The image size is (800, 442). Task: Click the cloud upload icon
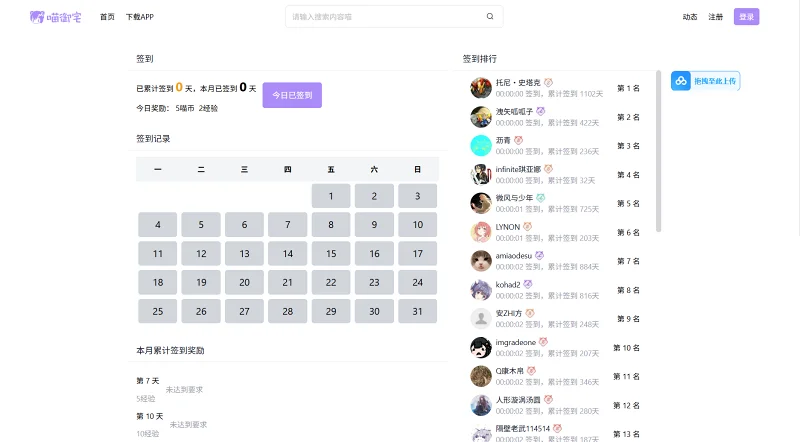tap(681, 81)
